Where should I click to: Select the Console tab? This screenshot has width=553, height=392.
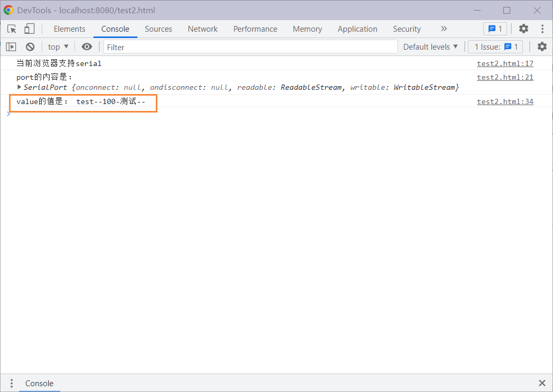click(115, 29)
